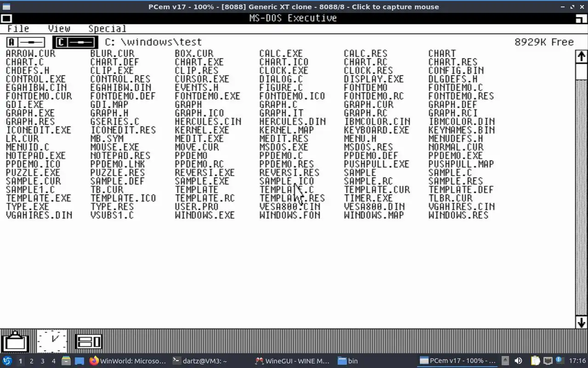588x368 pixels.
Task: Select the file VGAHIRES.DIN
Action: (x=39, y=215)
